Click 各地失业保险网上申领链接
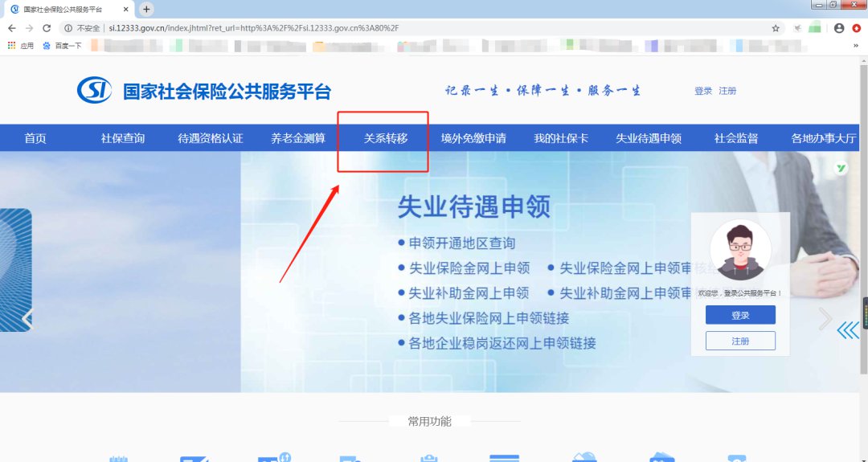868x462 pixels. pos(489,318)
